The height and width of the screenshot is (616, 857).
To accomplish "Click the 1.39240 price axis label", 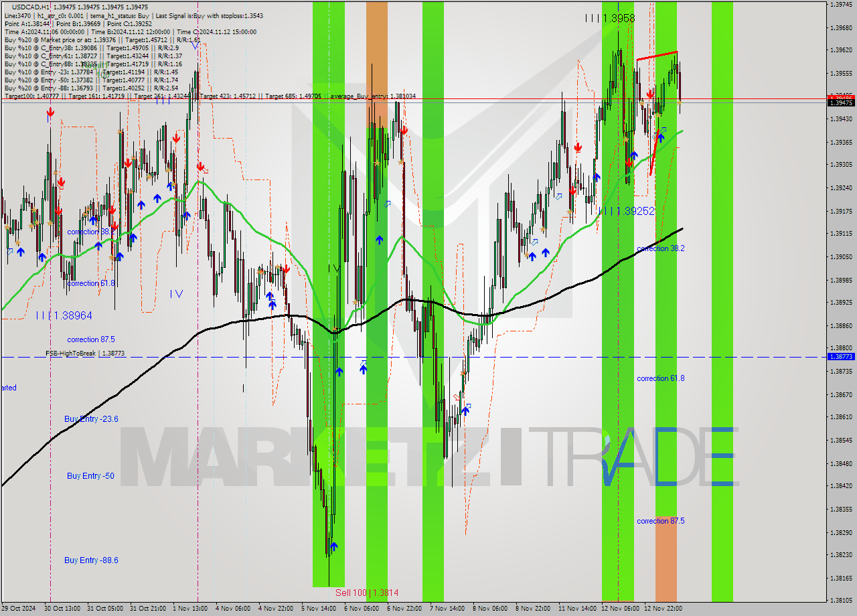I will click(841, 188).
